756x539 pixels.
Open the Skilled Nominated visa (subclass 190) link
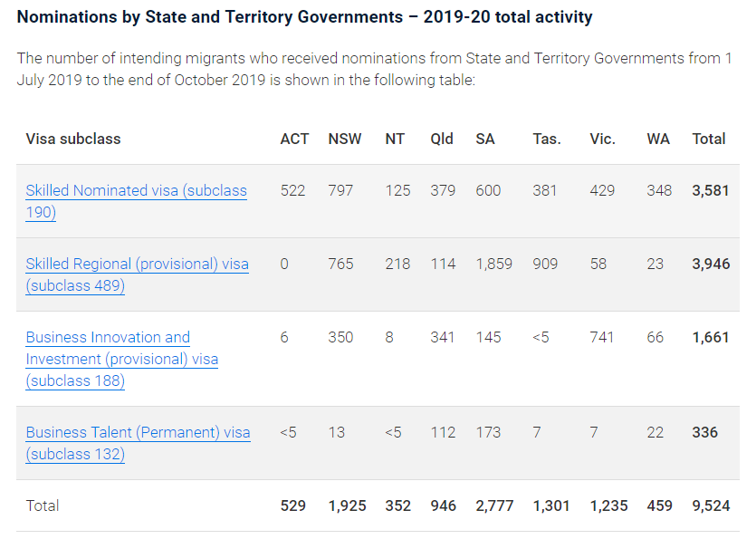click(x=136, y=191)
